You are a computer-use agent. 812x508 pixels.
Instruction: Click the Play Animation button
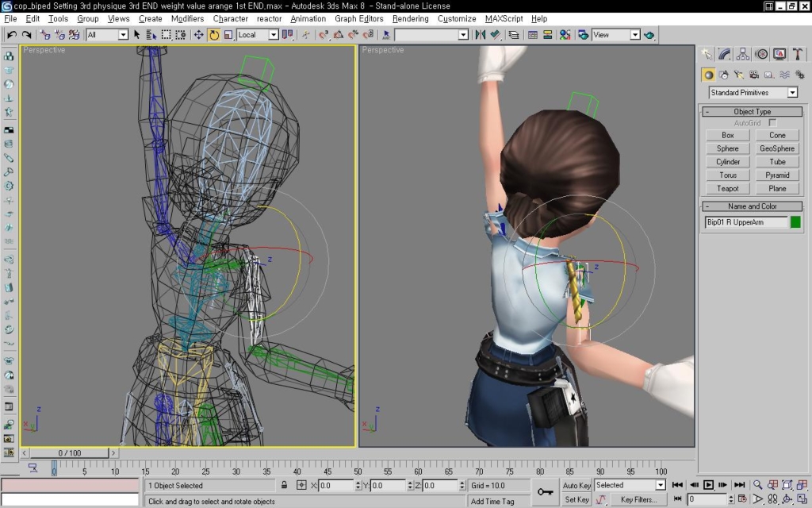[708, 485]
